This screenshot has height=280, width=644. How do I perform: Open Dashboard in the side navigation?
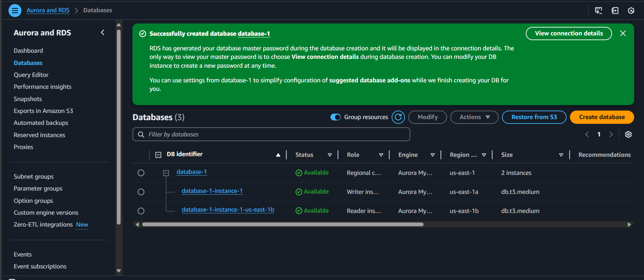point(28,51)
